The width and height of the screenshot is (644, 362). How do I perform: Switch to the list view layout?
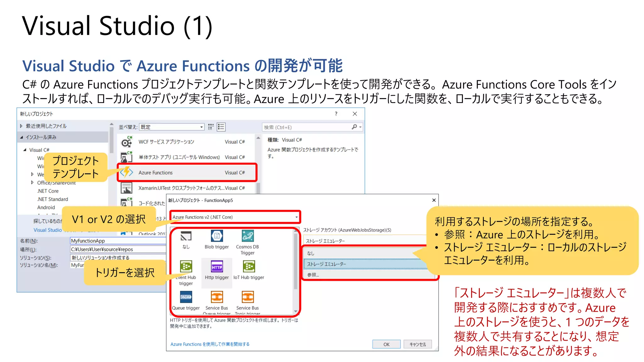(221, 127)
